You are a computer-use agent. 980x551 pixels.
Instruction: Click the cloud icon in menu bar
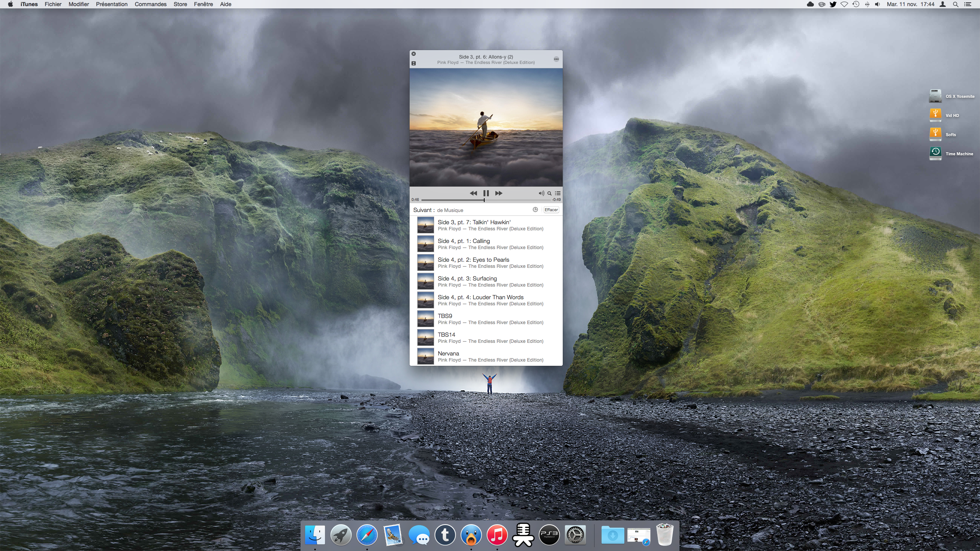810,4
